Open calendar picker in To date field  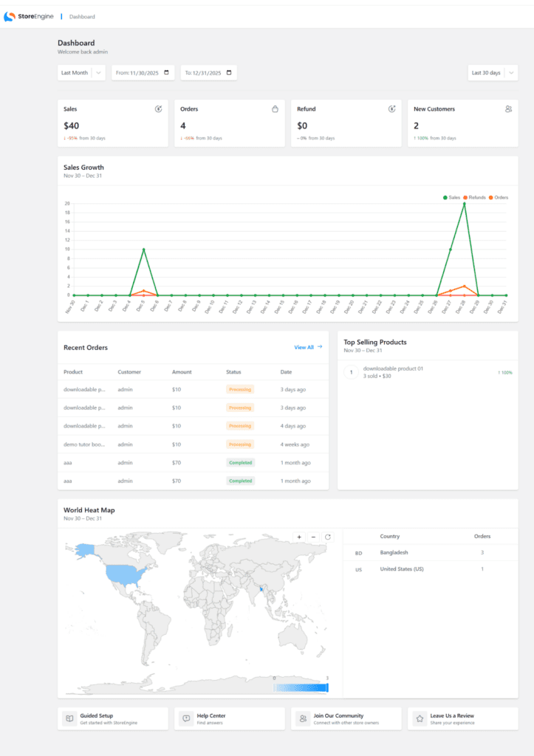pyautogui.click(x=229, y=73)
